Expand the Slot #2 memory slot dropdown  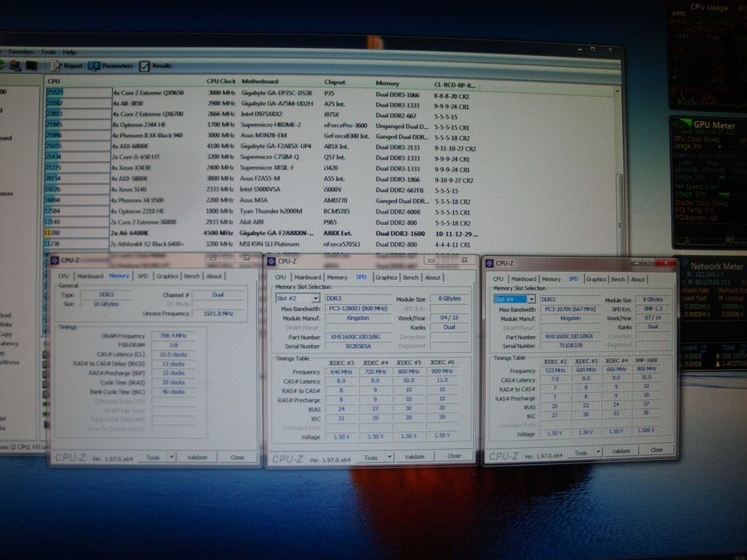(x=315, y=298)
